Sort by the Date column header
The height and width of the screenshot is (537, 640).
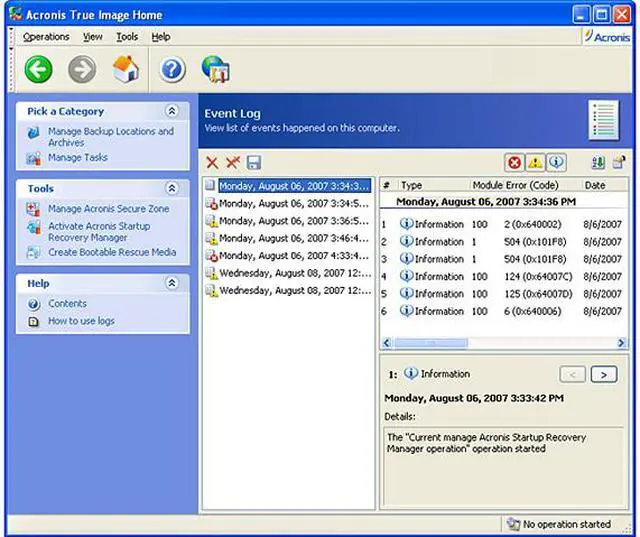[x=595, y=185]
